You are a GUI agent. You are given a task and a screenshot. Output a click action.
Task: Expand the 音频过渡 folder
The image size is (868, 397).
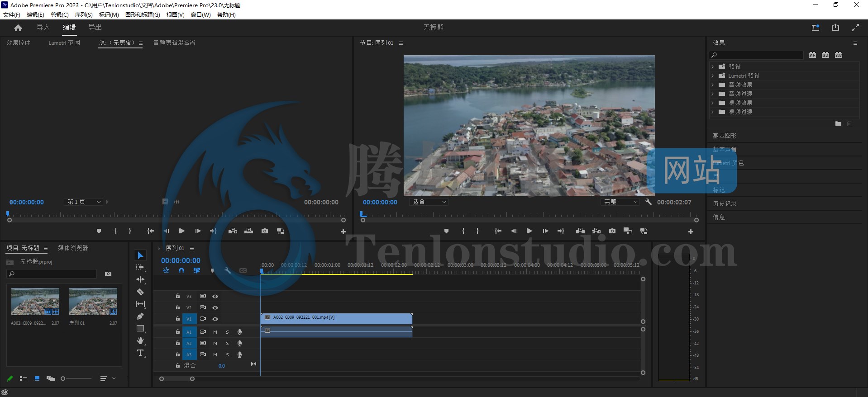[x=712, y=94]
